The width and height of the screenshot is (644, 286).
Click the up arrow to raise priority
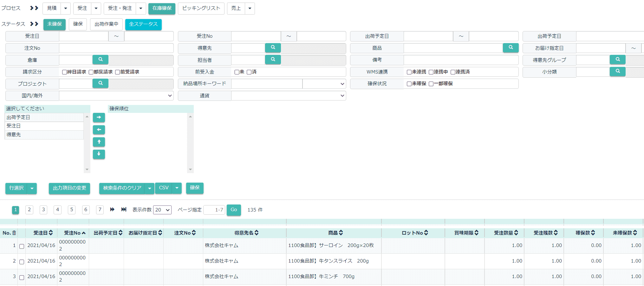pos(99,142)
